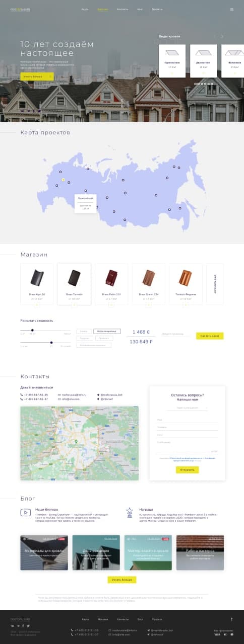The image size is (244, 644).
Task: Click the add icon under Braas Turmalin
Action: point(74,304)
